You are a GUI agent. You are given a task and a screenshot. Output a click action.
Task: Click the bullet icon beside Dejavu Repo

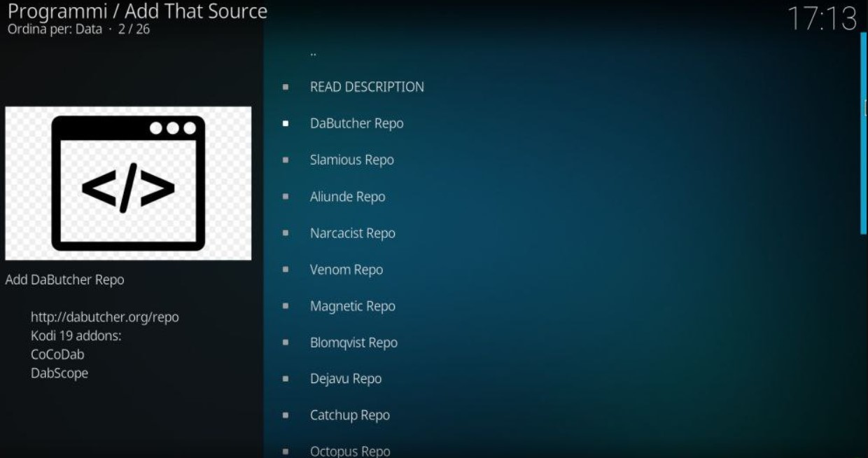click(286, 379)
